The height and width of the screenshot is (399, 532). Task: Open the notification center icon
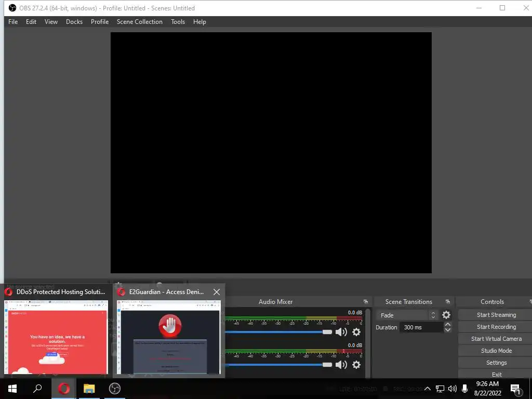515,389
